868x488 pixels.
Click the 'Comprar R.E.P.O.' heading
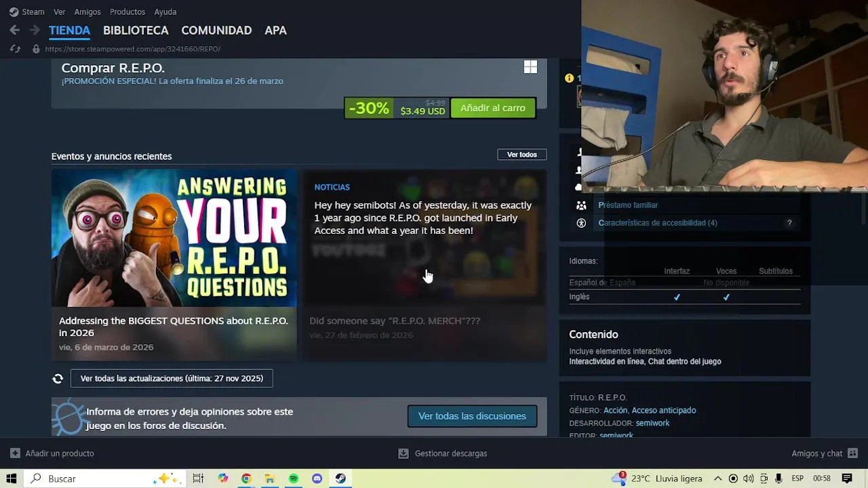113,68
